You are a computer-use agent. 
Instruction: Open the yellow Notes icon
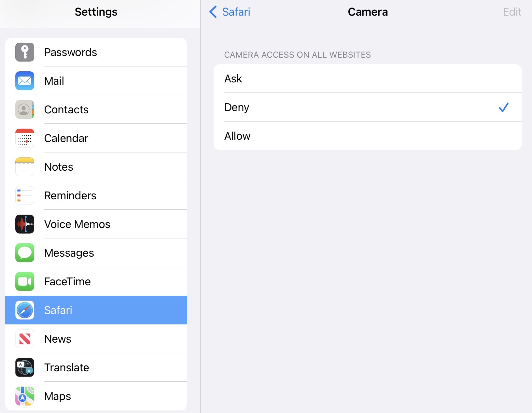coord(25,167)
